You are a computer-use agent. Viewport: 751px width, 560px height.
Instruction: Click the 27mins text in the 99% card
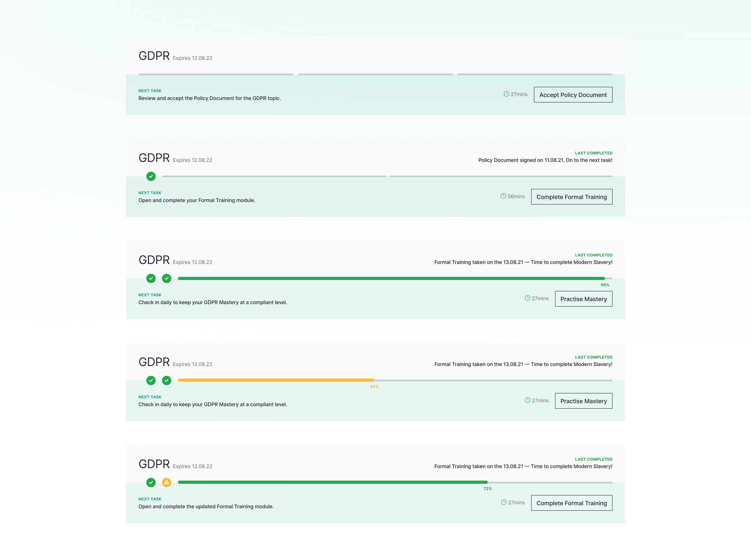tap(540, 298)
